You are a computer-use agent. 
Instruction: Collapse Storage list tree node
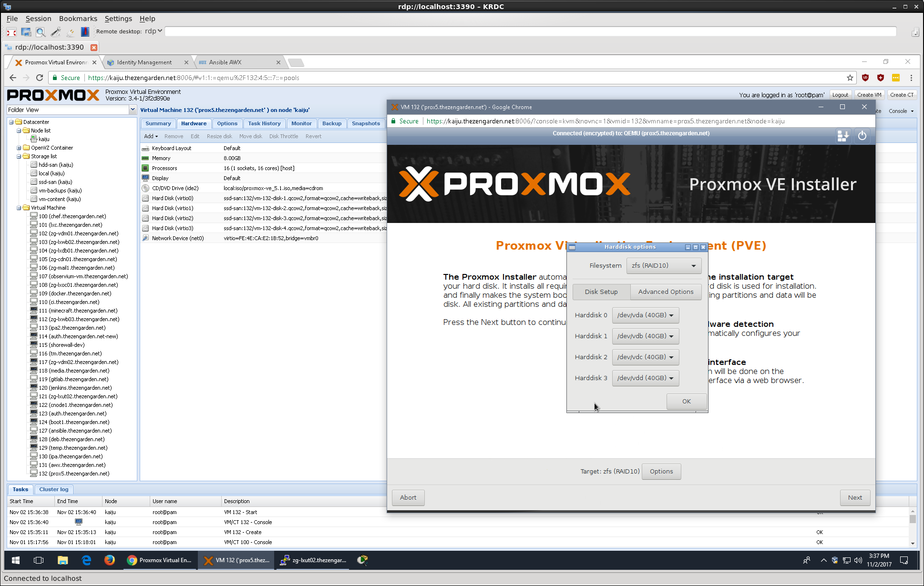[x=19, y=156]
